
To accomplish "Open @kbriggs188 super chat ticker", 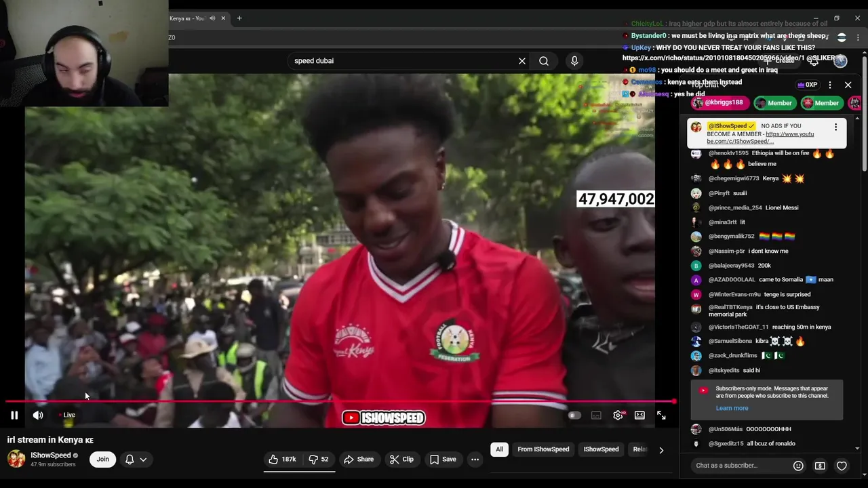I will (719, 103).
